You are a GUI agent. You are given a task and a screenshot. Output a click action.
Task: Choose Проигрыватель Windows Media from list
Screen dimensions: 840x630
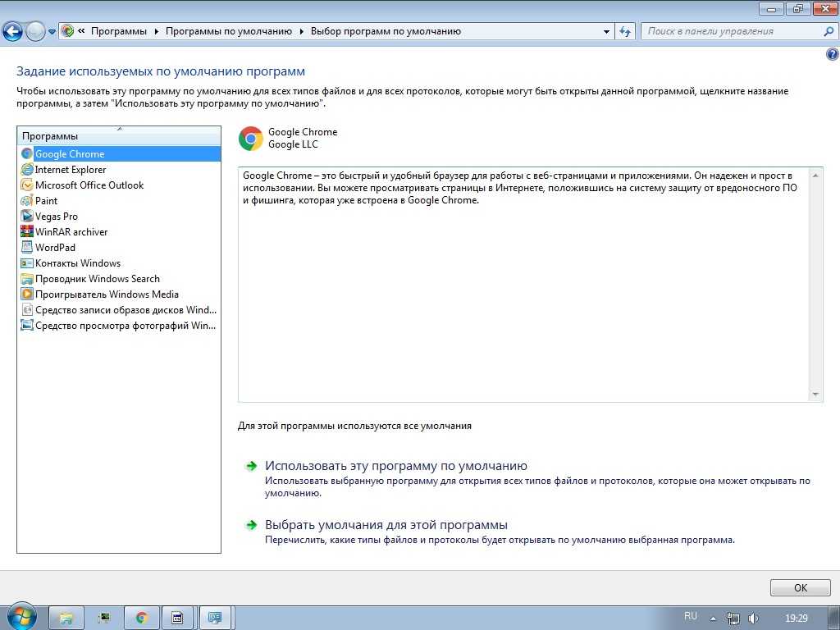click(x=107, y=294)
